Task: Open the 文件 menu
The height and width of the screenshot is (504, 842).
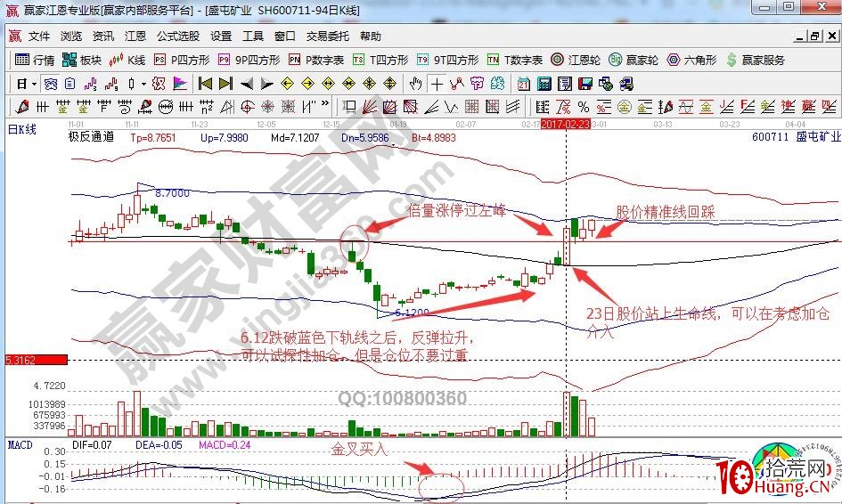Action: [x=39, y=36]
